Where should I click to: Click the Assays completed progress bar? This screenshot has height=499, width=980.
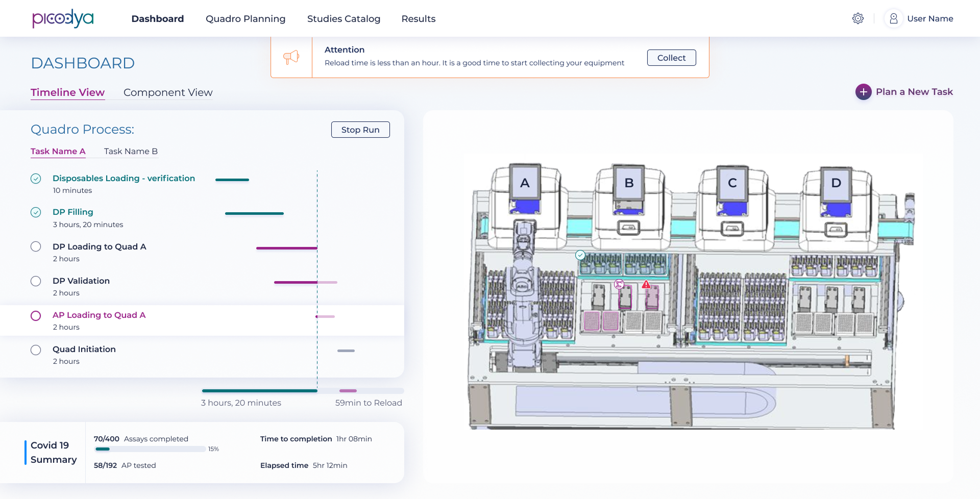pos(151,449)
